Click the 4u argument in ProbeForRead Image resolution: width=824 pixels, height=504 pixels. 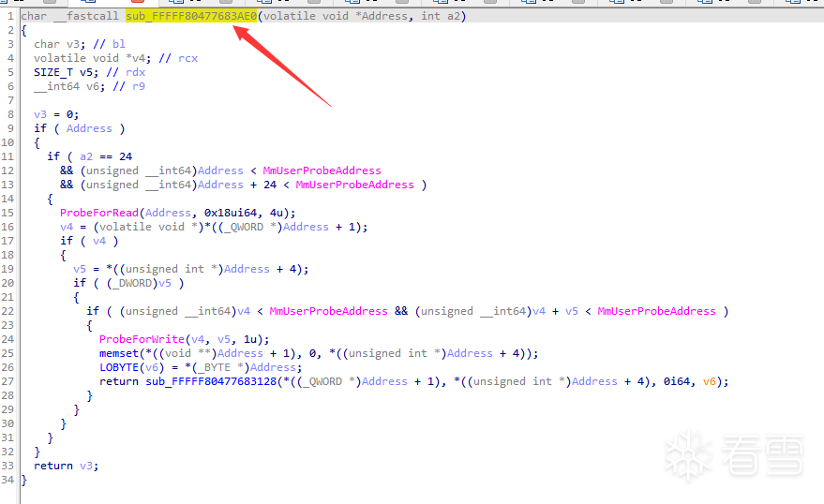point(277,213)
